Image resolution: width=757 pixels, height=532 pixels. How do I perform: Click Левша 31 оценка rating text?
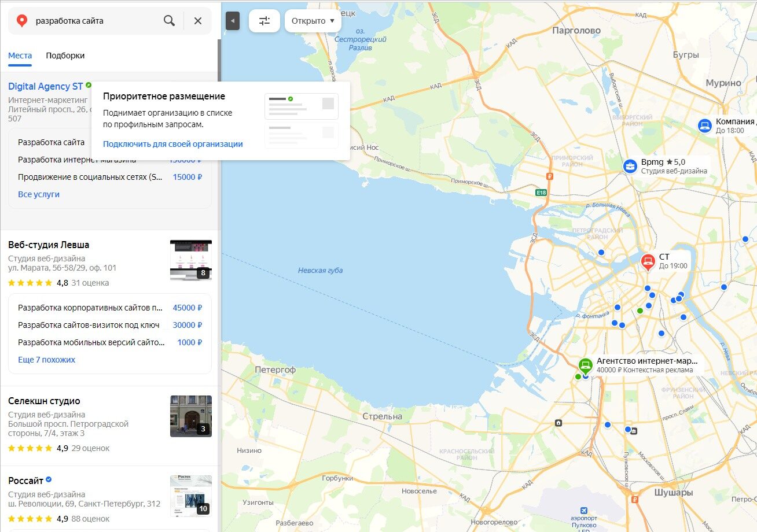[90, 283]
